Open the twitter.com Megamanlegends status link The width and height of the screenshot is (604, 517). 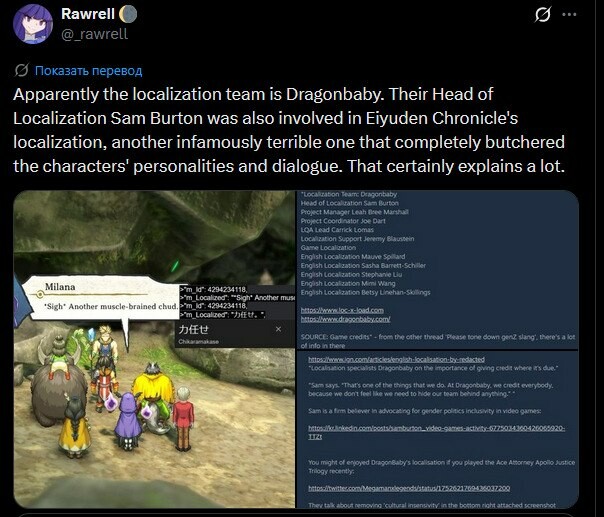(x=409, y=488)
